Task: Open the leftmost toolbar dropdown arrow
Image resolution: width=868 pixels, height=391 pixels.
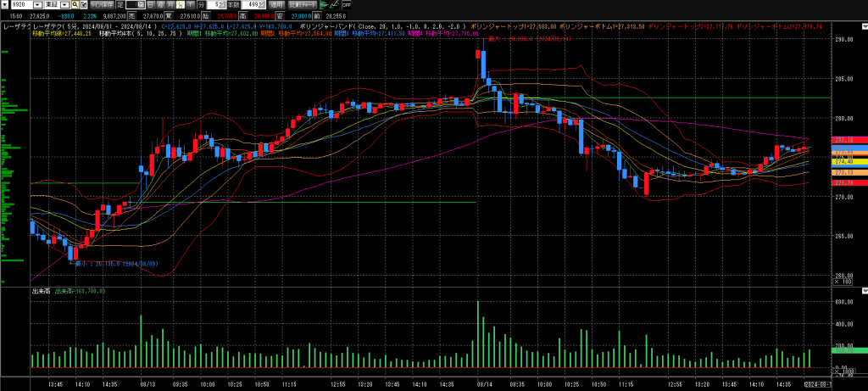Action: (4, 5)
